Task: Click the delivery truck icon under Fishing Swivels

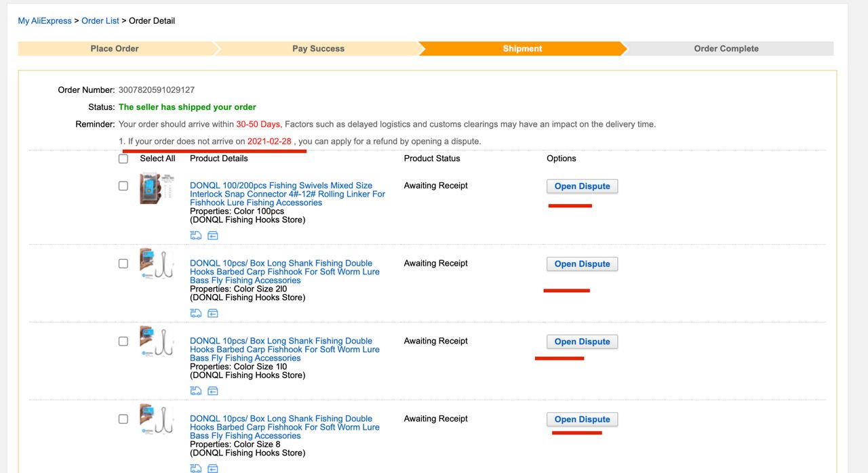Action: tap(196, 236)
